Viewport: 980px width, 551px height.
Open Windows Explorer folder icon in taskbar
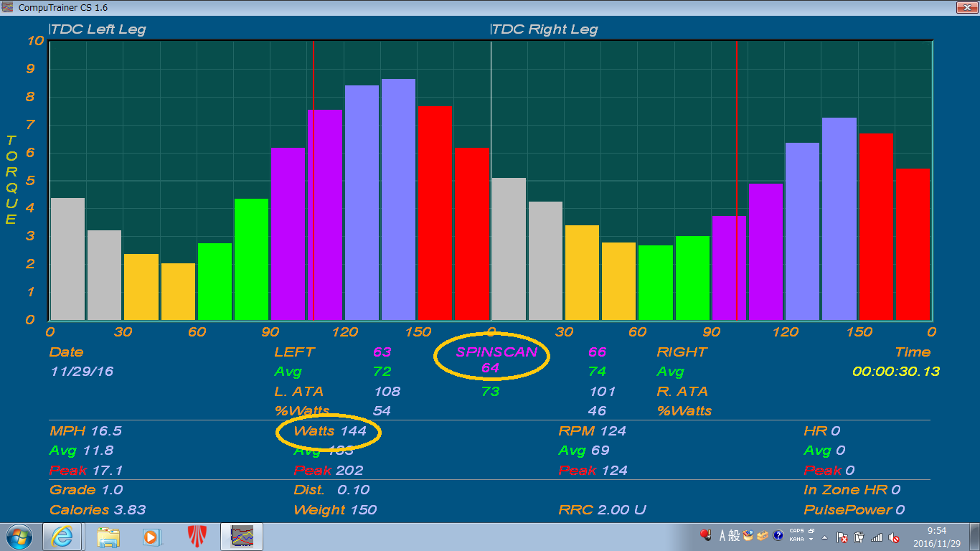(108, 537)
